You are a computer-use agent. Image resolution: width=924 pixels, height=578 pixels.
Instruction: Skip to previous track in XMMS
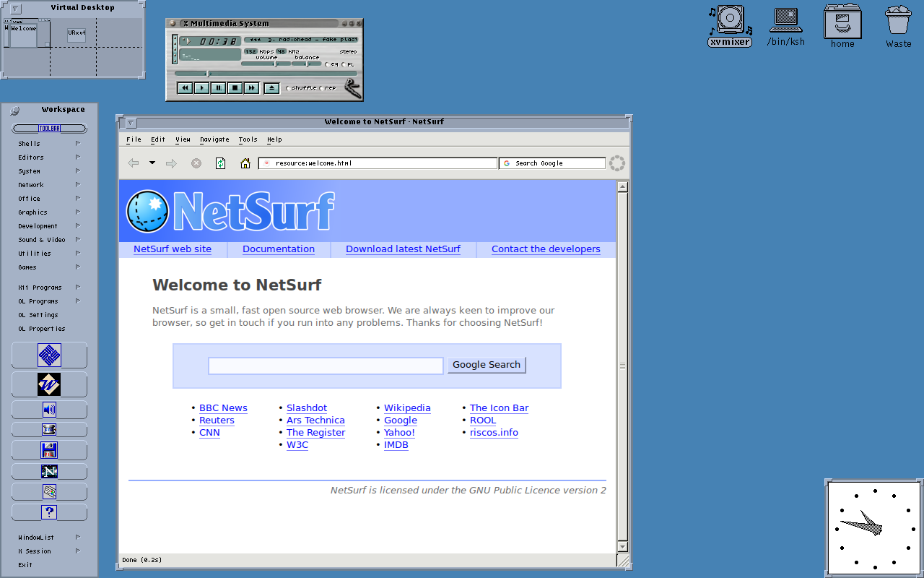[x=185, y=88]
